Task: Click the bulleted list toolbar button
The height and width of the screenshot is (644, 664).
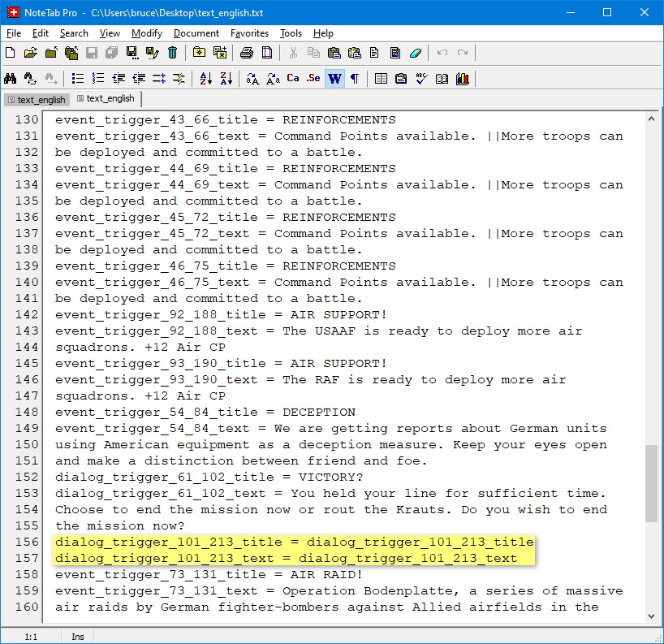Action: pyautogui.click(x=78, y=79)
